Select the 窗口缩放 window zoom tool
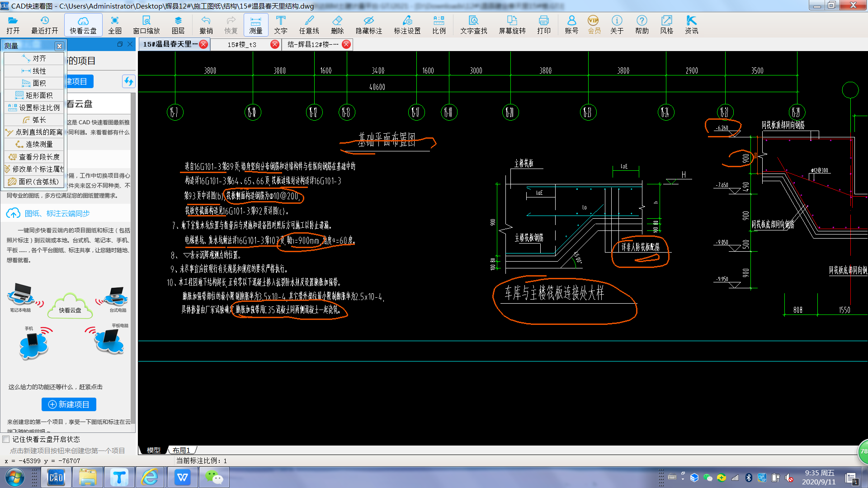 [146, 25]
